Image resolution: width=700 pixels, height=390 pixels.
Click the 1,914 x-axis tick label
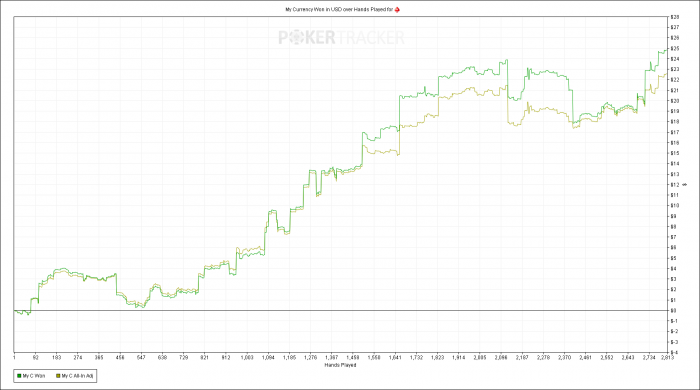(x=458, y=357)
